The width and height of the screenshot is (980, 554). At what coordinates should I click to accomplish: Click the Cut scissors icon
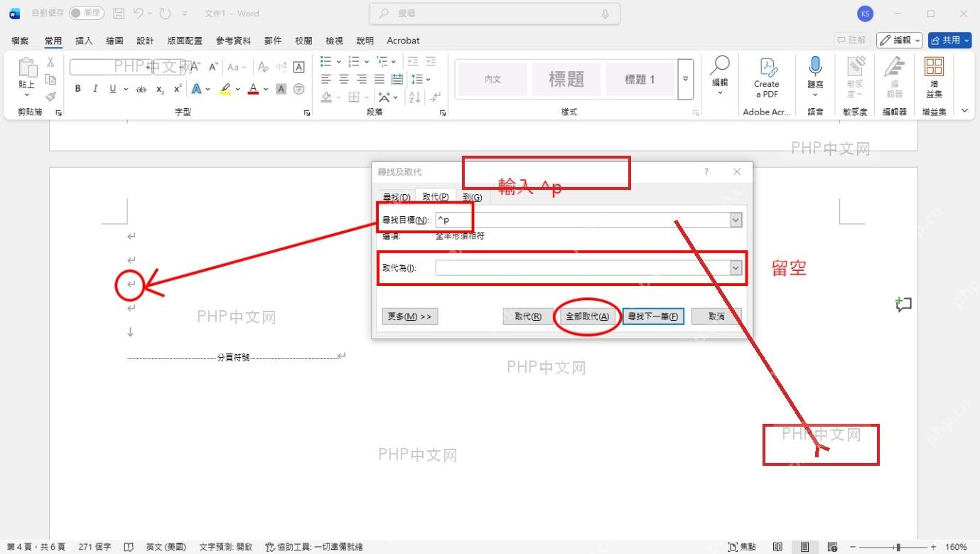tap(50, 63)
